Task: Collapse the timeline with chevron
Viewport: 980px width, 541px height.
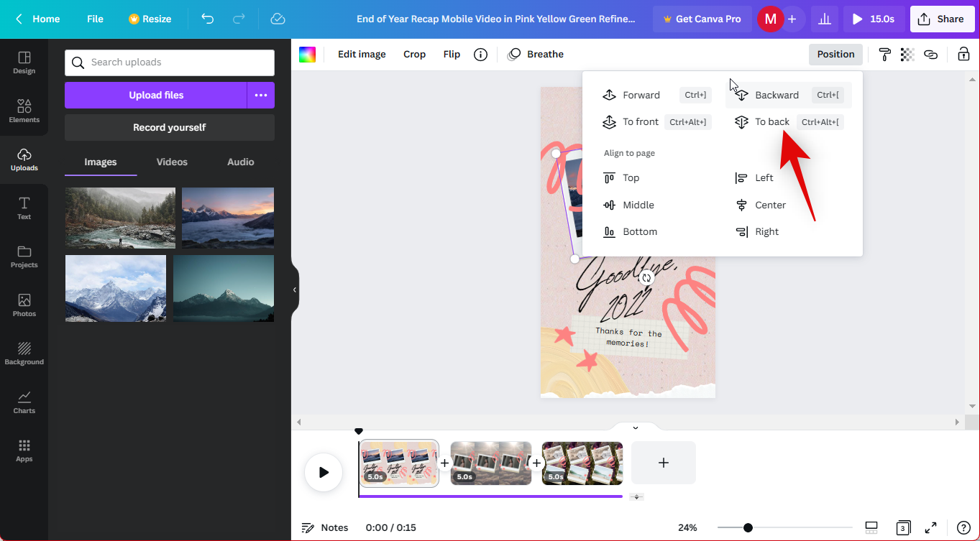Action: tap(636, 427)
